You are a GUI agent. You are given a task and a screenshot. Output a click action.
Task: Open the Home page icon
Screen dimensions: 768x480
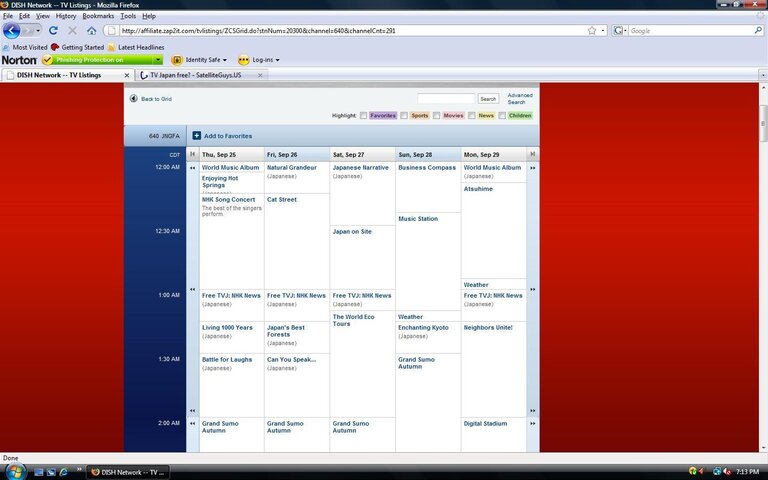[x=92, y=30]
